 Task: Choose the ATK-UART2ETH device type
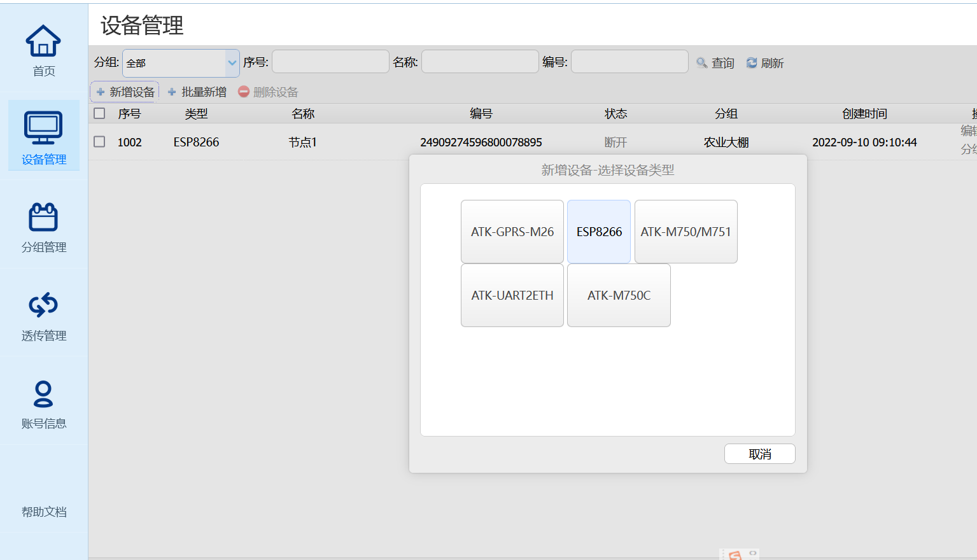tap(512, 295)
